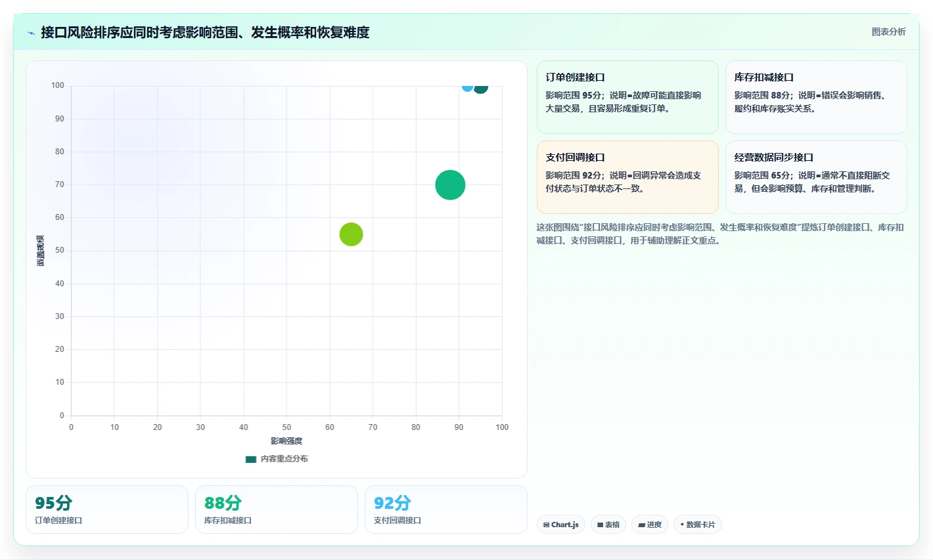Image resolution: width=933 pixels, height=560 pixels.
Task: Click the 数据卡片 tag chip
Action: 698,525
